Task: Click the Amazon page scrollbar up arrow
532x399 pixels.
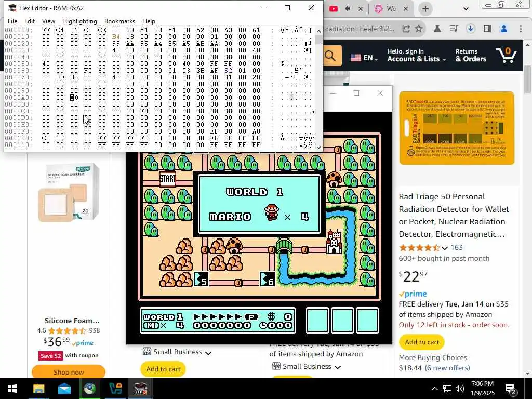Action: 528,45
